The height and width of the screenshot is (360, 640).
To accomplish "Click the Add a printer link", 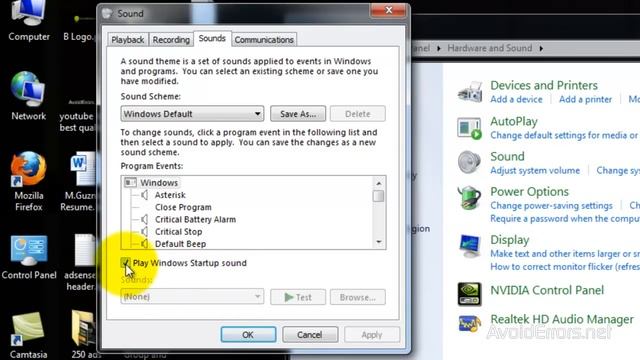I will pos(585,99).
